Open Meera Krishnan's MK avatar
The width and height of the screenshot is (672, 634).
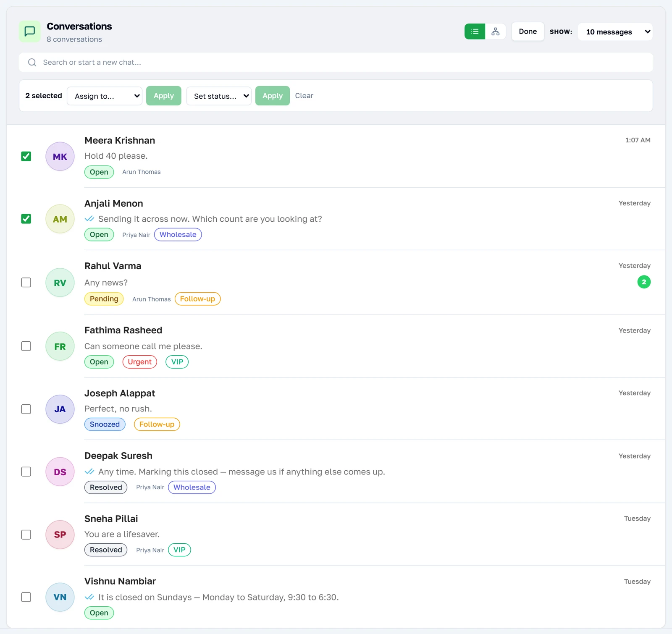[x=60, y=157]
